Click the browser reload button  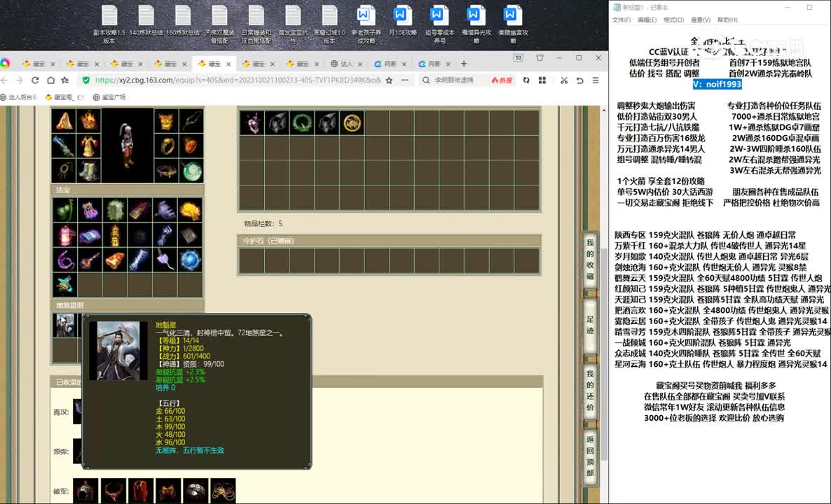click(x=35, y=80)
